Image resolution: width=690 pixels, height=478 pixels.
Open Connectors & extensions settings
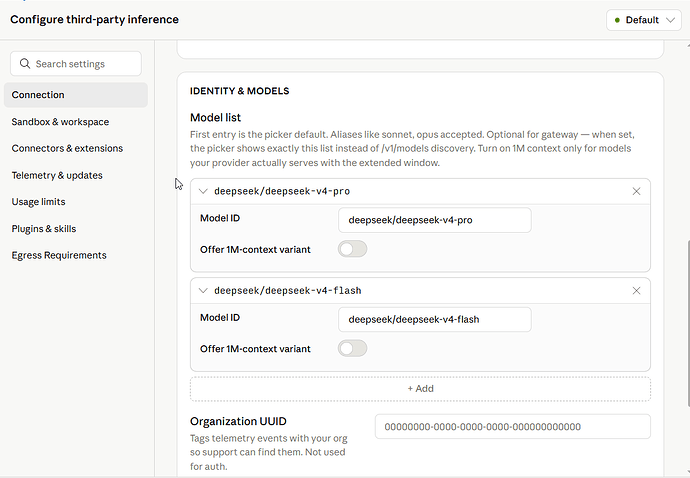click(67, 148)
